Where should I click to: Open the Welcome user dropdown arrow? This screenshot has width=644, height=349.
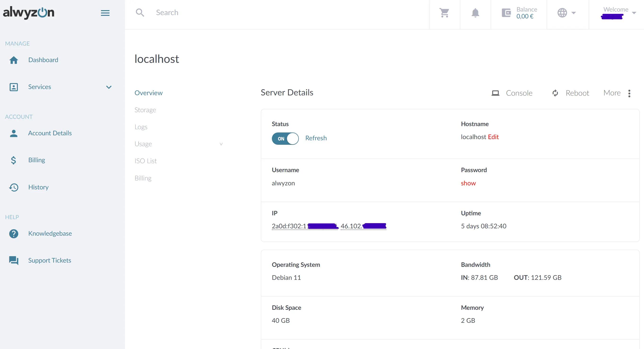pos(634,13)
